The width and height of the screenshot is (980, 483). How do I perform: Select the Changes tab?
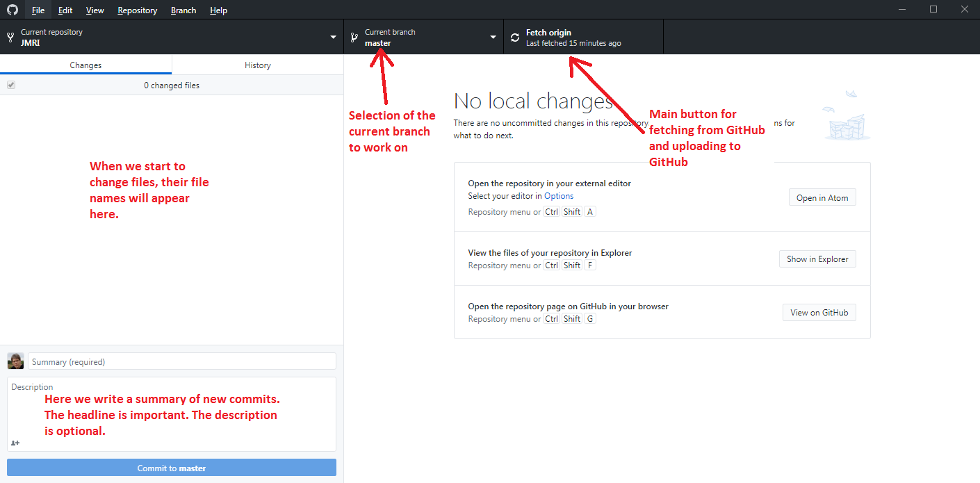pyautogui.click(x=85, y=65)
